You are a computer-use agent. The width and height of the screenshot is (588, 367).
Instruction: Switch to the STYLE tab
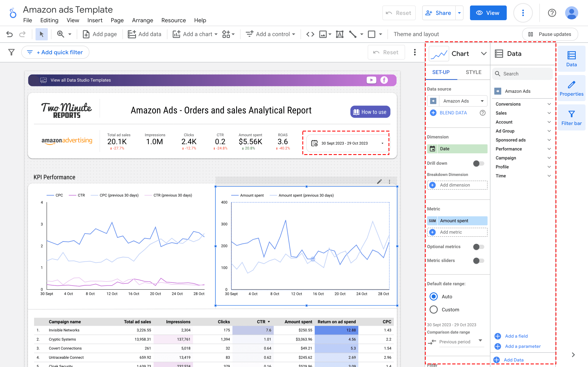(x=473, y=72)
